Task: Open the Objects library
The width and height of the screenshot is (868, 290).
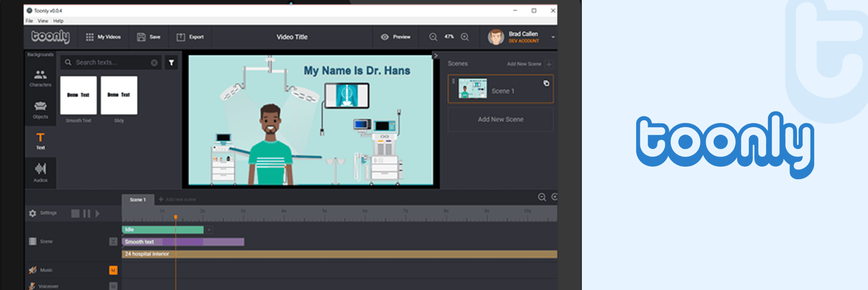Action: [x=40, y=110]
